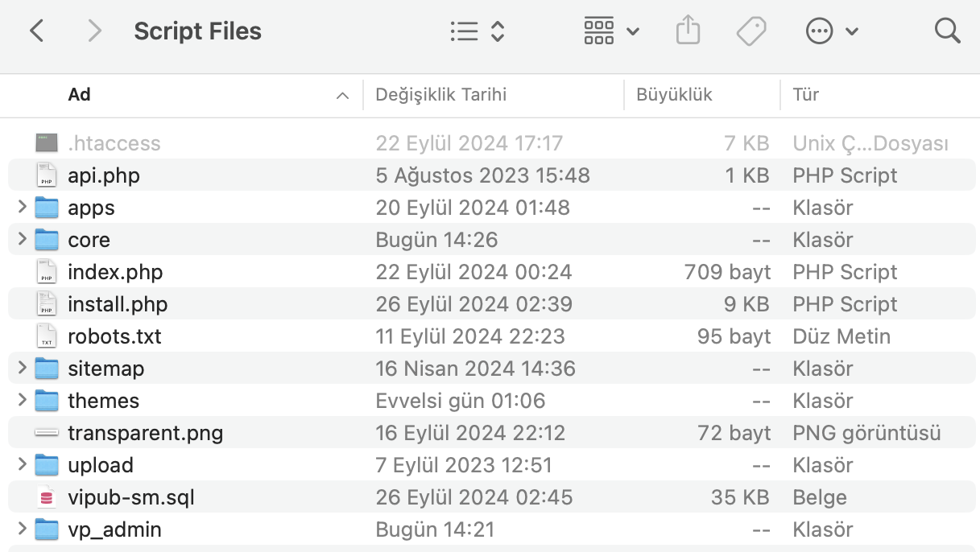The image size is (980, 552).
Task: Expand the apps folder
Action: 23,208
